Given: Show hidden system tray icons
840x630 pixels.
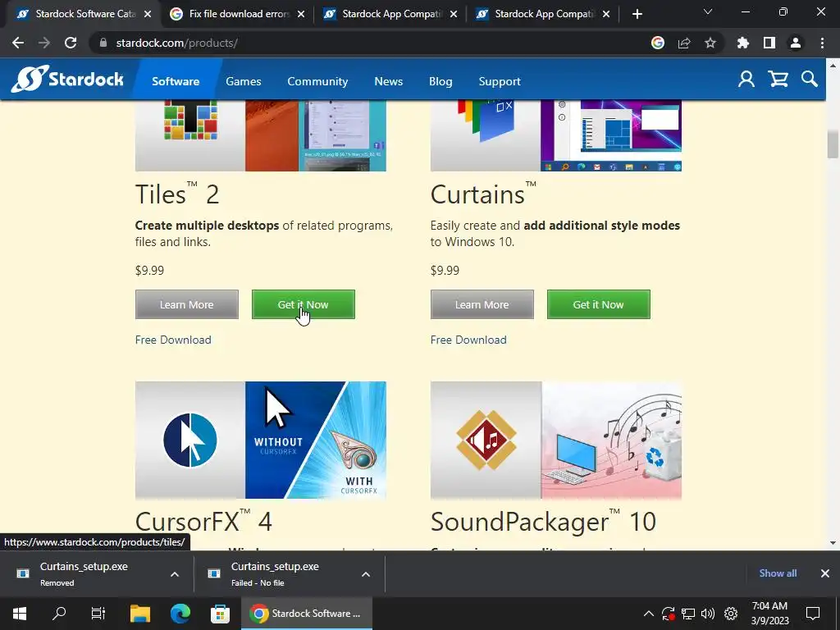Looking at the screenshot, I should pyautogui.click(x=648, y=614).
